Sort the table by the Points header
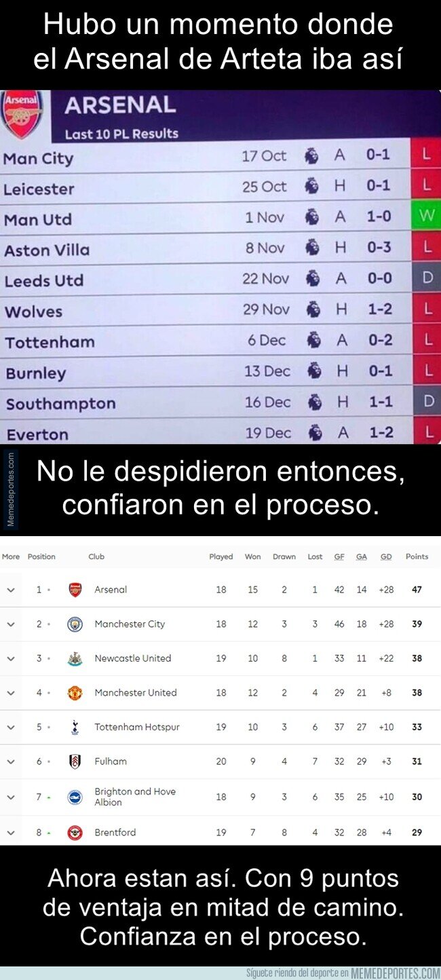 (x=417, y=557)
